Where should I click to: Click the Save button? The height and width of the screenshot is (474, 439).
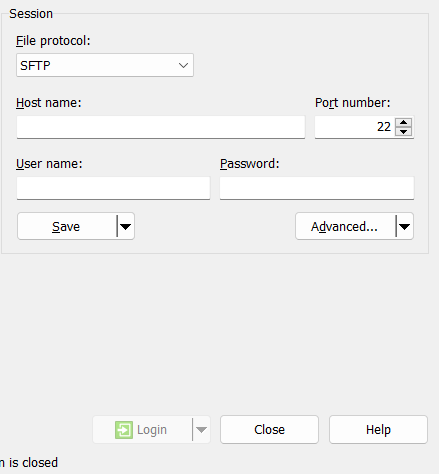[x=67, y=226]
